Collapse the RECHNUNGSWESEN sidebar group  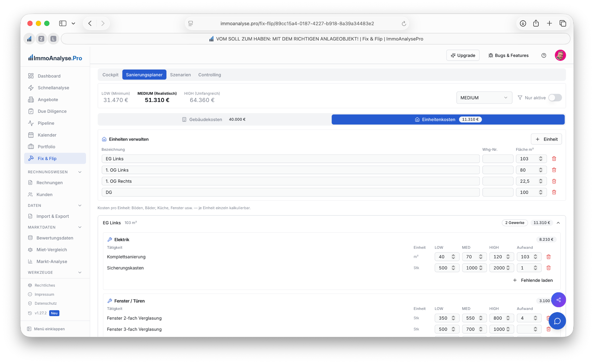point(80,172)
